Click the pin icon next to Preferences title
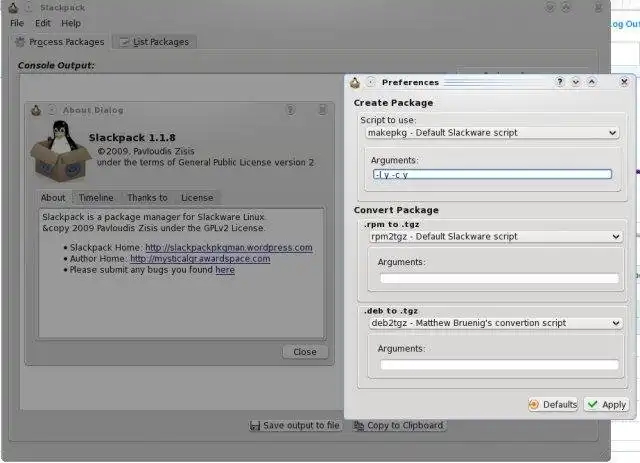Image resolution: width=640 pixels, height=463 pixels. tap(371, 82)
